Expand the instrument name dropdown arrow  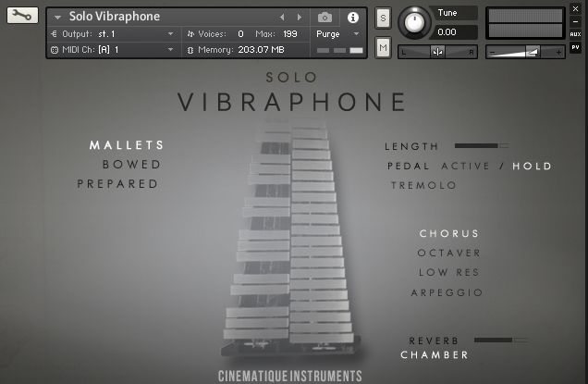tap(57, 18)
